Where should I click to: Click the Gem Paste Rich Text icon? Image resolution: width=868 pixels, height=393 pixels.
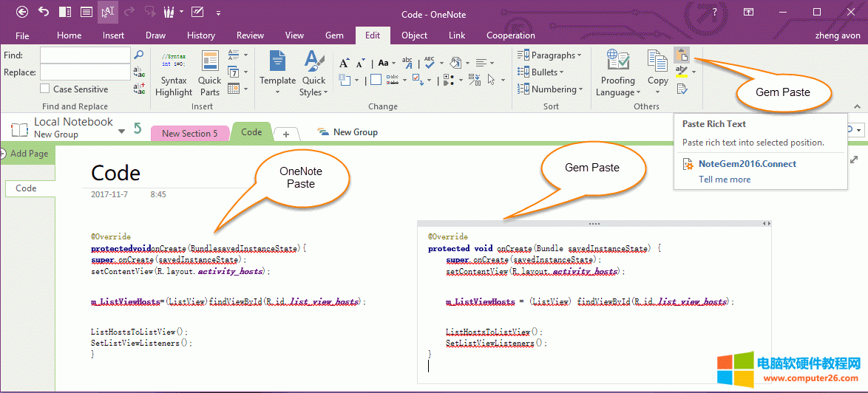[682, 55]
